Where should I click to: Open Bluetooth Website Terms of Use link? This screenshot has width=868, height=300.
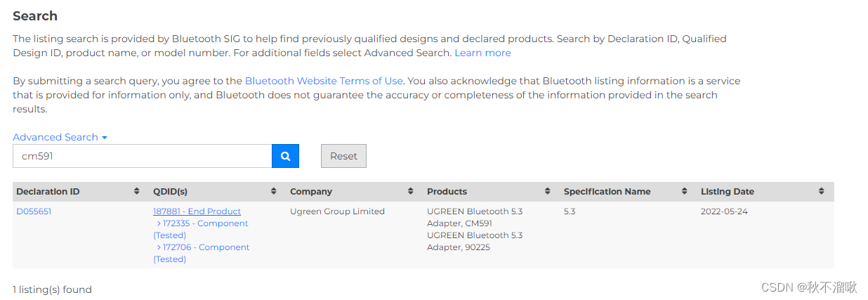(324, 81)
